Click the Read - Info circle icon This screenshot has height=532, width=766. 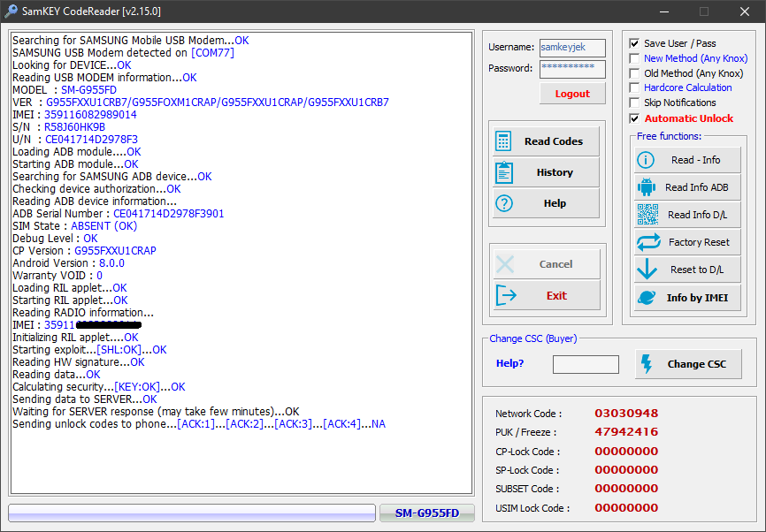click(x=646, y=160)
